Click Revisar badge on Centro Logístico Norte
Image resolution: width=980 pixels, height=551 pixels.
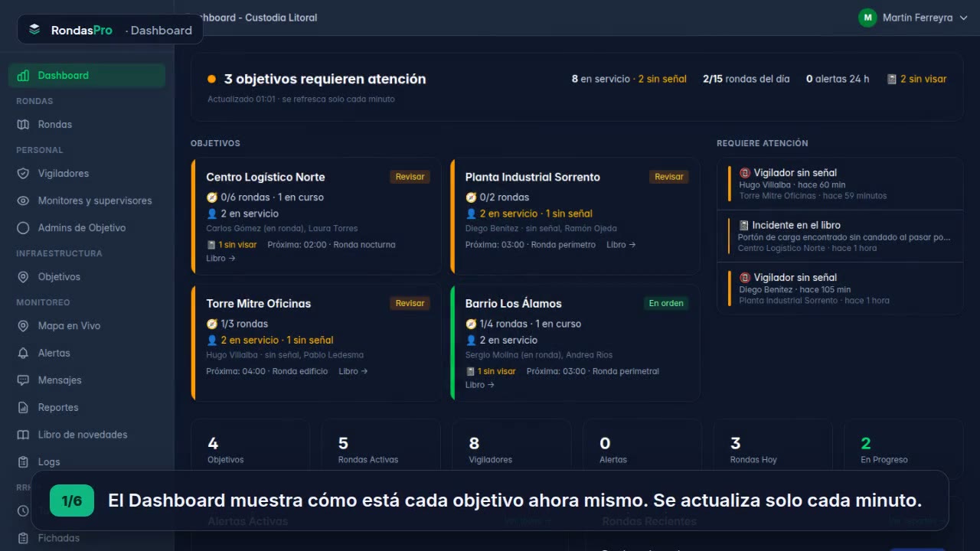tap(410, 177)
